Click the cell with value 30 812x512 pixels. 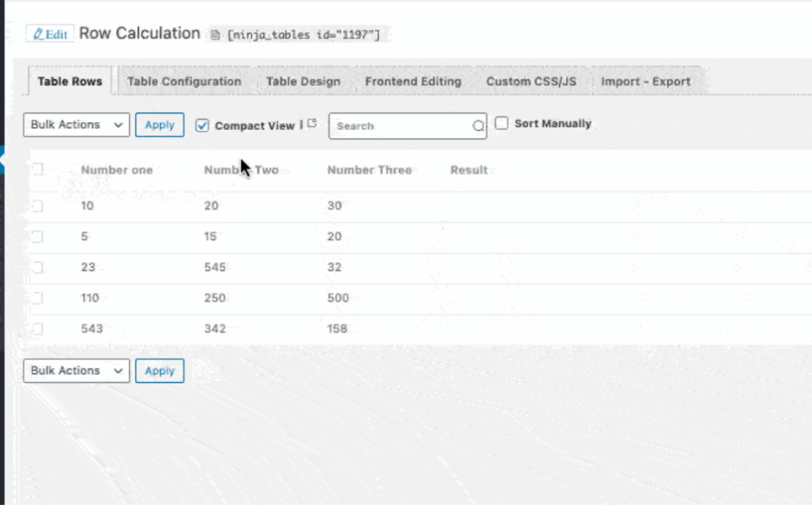(x=335, y=205)
